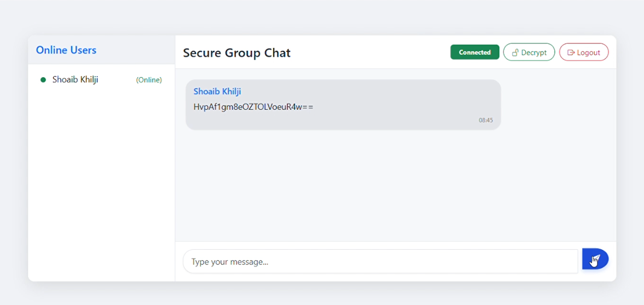Focus the 'Type your message...' input field

tap(380, 261)
